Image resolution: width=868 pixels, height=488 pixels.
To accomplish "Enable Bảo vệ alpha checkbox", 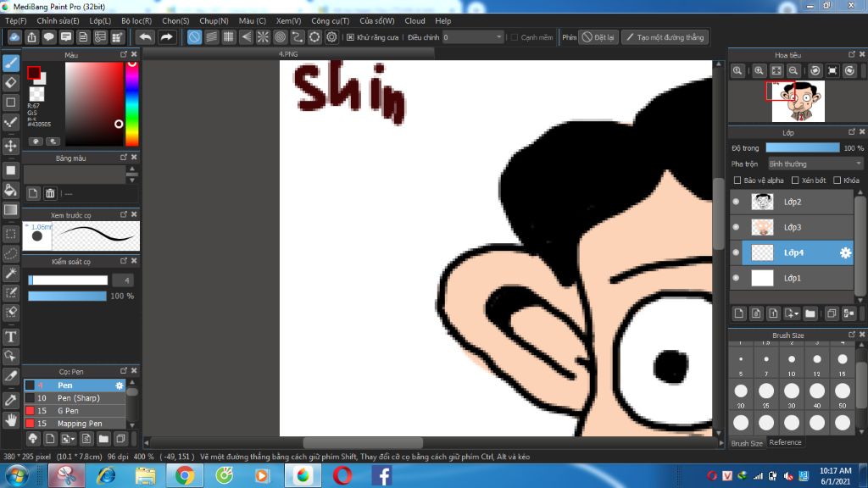I will 737,180.
